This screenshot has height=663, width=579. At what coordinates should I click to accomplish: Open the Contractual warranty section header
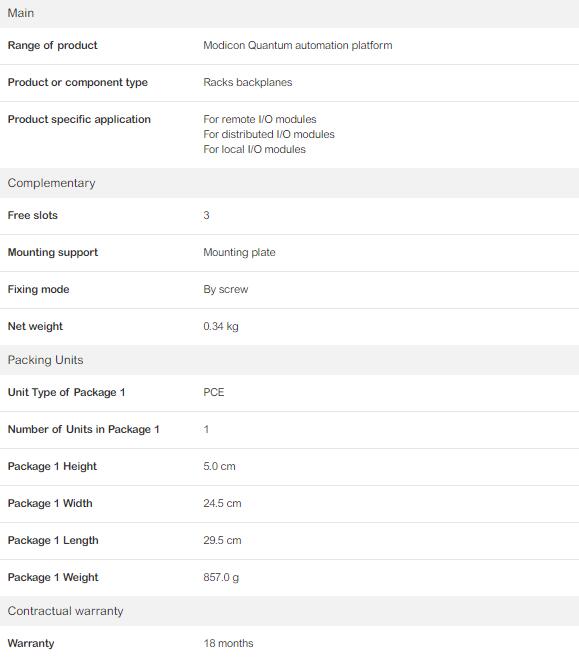(x=289, y=611)
